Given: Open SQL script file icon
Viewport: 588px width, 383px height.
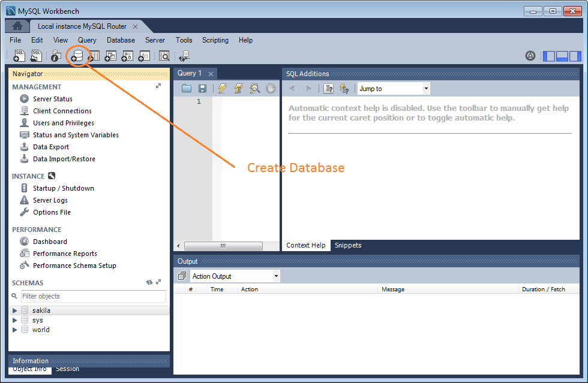Looking at the screenshot, I should click(36, 56).
